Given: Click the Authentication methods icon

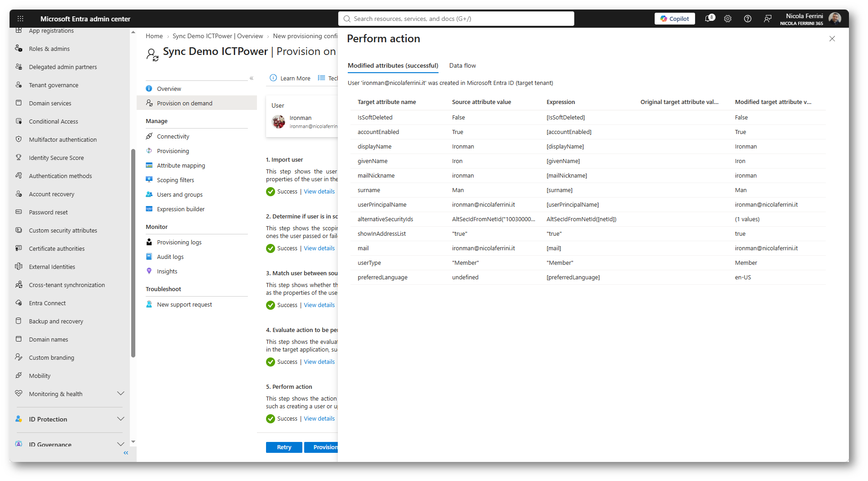Looking at the screenshot, I should (19, 176).
